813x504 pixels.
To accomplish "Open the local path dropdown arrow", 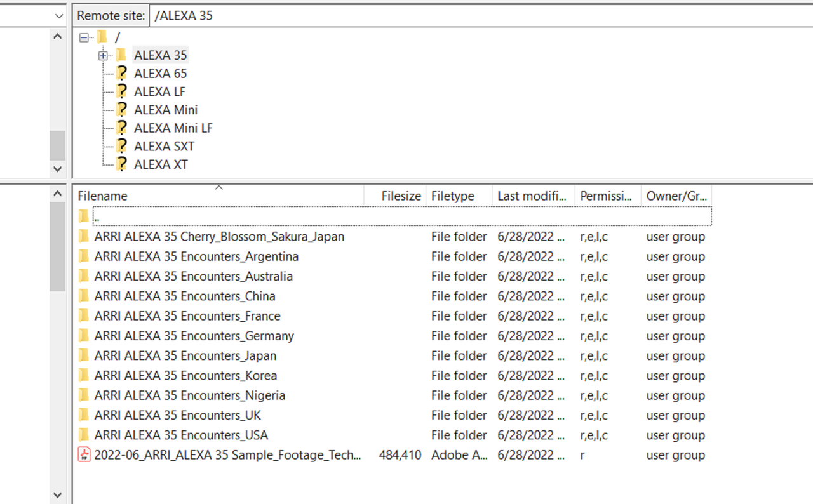I will pos(59,16).
